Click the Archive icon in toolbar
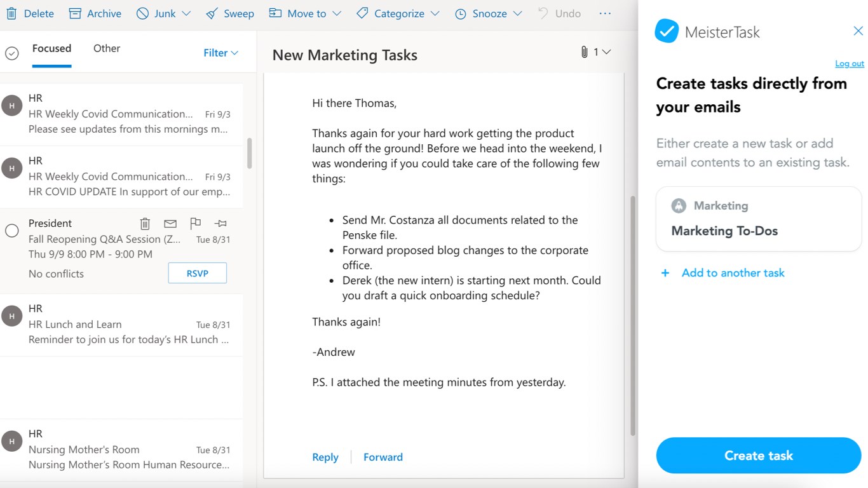The height and width of the screenshot is (488, 868). click(x=75, y=13)
